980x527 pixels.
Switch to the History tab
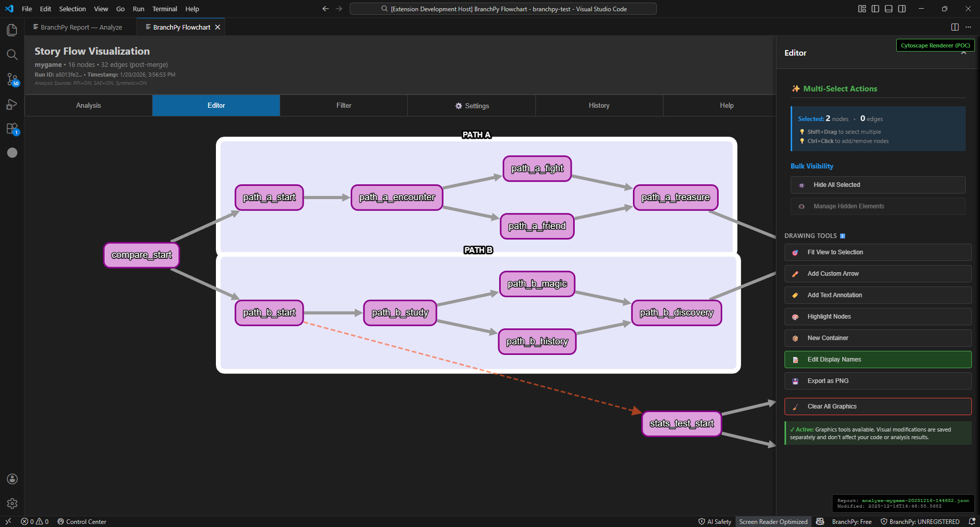click(599, 105)
